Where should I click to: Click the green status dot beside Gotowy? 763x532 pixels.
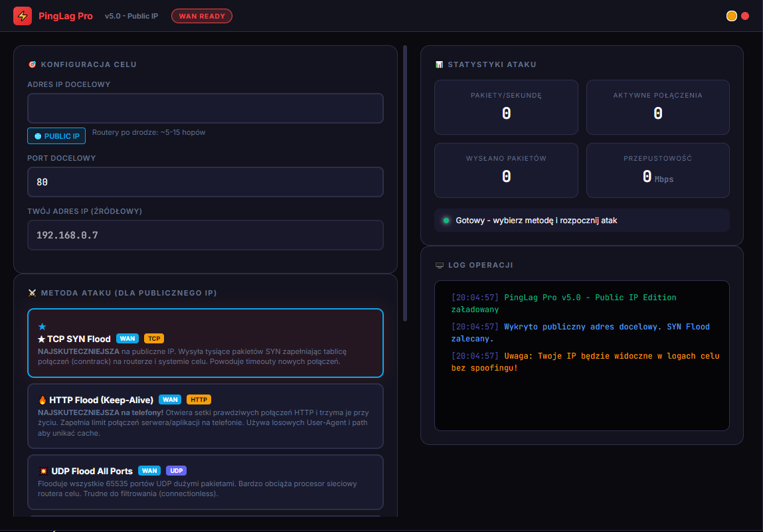446,221
